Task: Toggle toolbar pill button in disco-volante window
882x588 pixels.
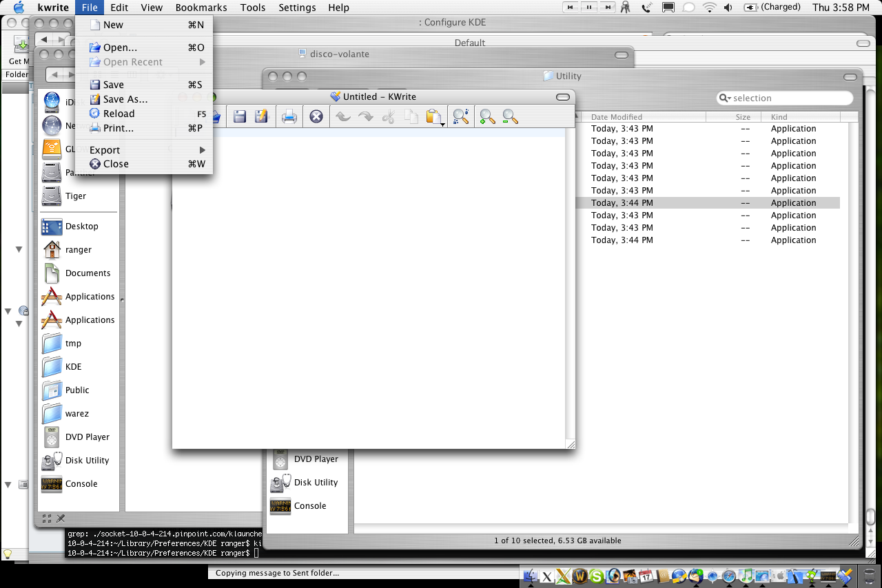Action: [x=621, y=54]
